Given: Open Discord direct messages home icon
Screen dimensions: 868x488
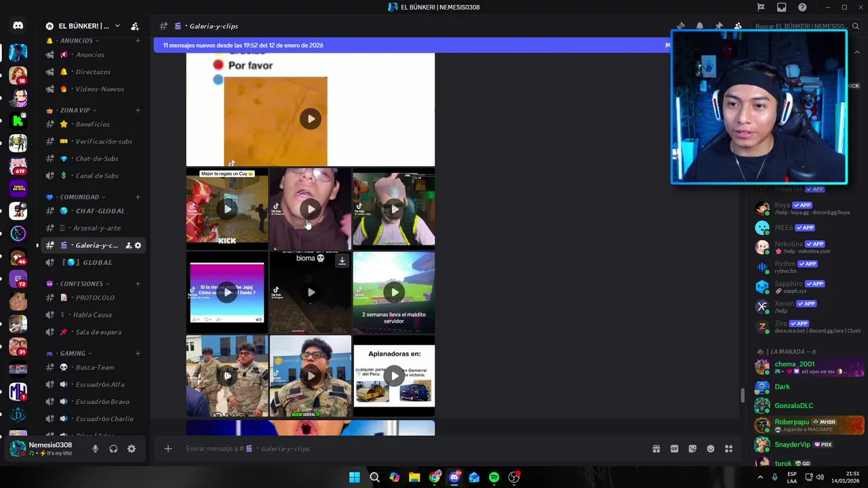Looking at the screenshot, I should click(x=18, y=26).
